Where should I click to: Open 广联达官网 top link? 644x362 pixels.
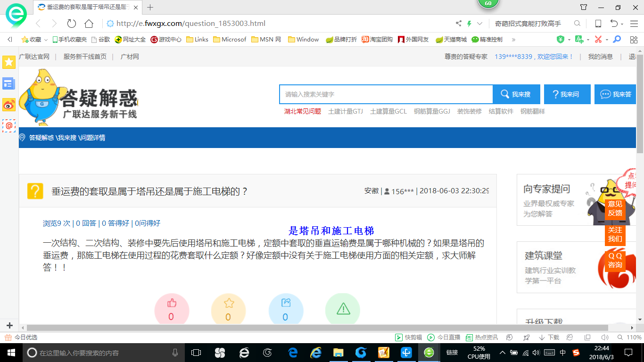point(34,57)
